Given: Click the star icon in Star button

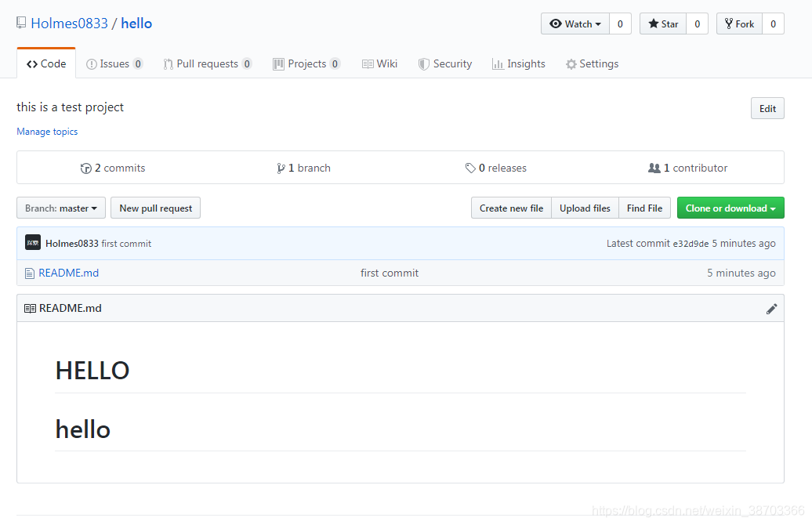Looking at the screenshot, I should point(654,24).
